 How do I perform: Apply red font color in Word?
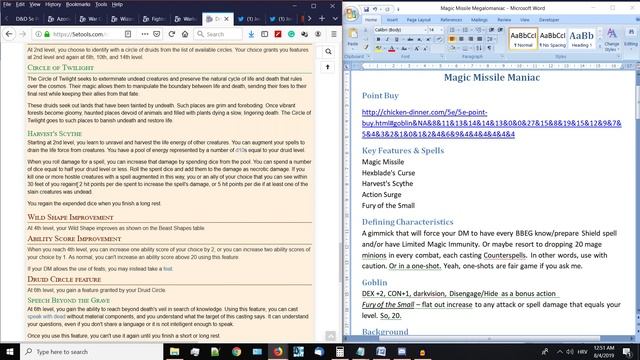391,49
